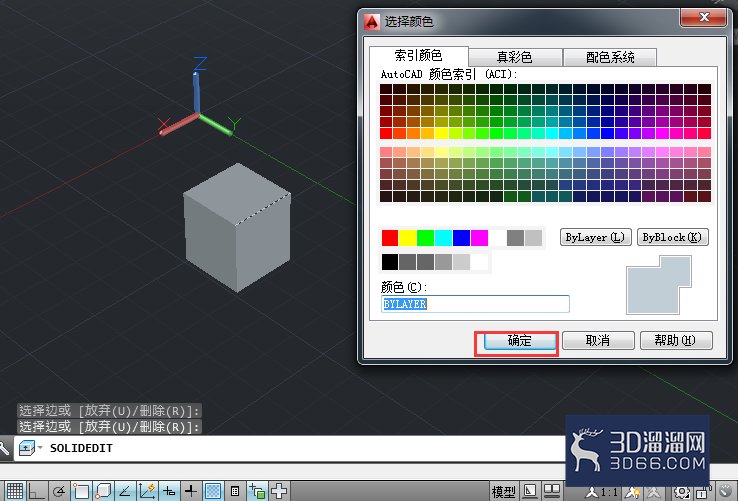Select the standard red color swatch
The height and width of the screenshot is (501, 738).
click(x=390, y=238)
